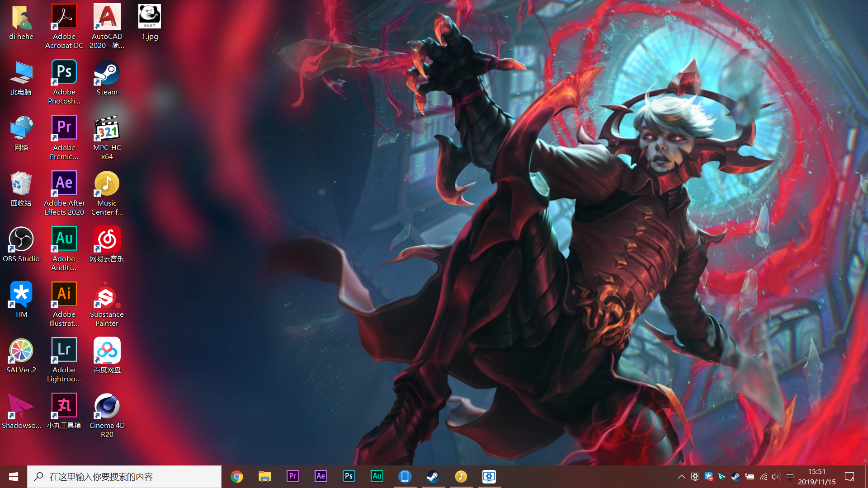Select the Music Center desktop shortcut
This screenshot has width=868, height=488.
(107, 193)
